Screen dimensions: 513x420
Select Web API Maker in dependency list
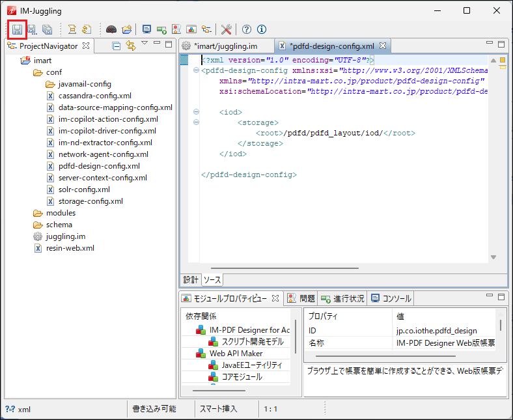click(236, 354)
